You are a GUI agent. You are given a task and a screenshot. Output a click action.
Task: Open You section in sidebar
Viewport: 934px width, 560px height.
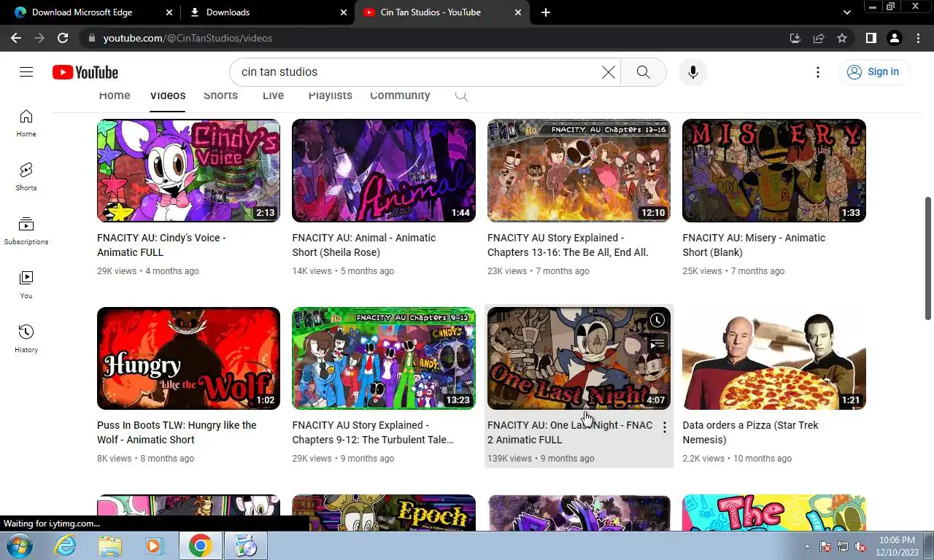pos(26,285)
